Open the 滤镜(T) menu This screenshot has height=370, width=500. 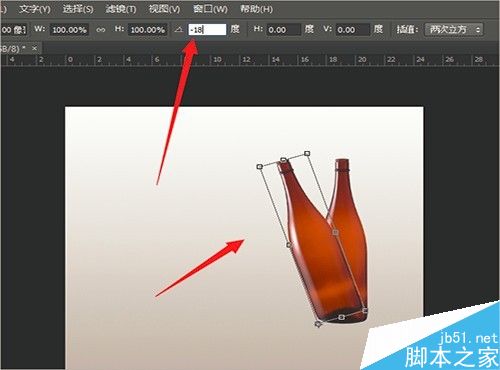click(x=121, y=9)
